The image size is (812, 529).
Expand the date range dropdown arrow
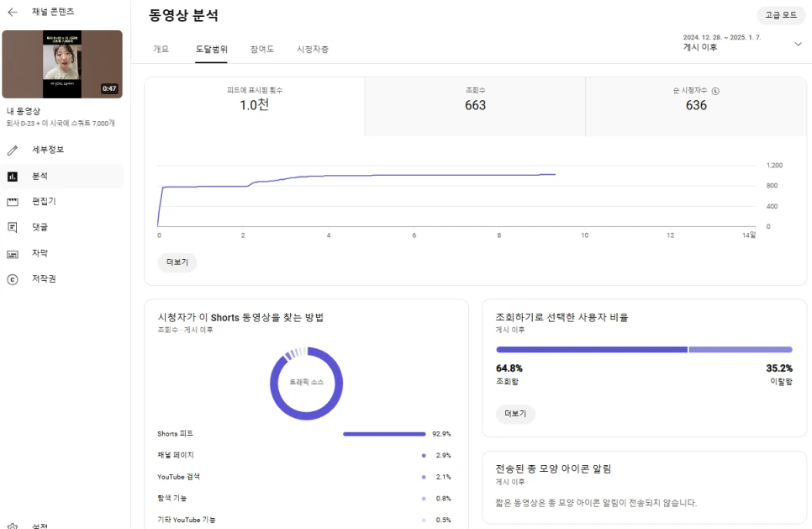(x=798, y=44)
